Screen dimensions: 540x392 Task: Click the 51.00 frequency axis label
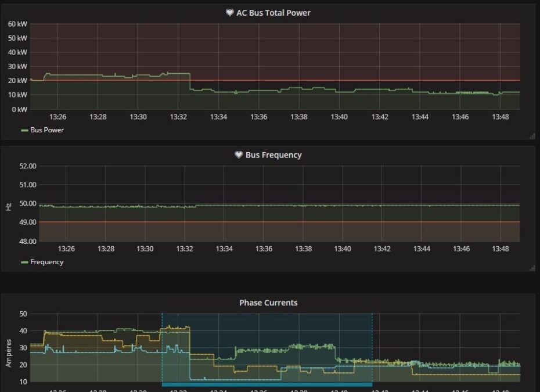tap(27, 185)
